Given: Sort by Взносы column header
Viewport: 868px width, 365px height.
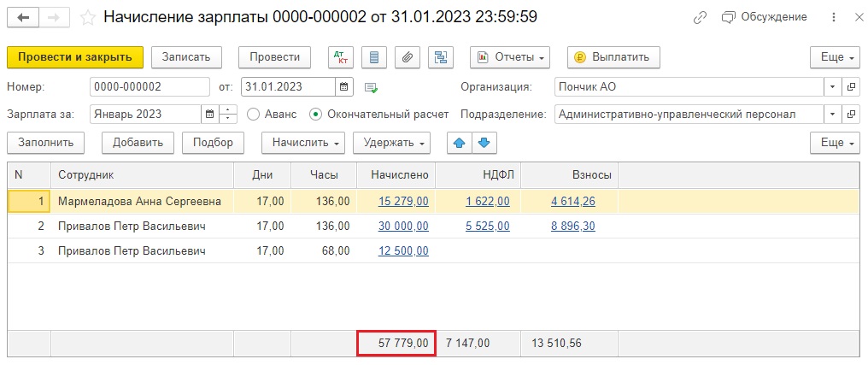Looking at the screenshot, I should pos(570,175).
